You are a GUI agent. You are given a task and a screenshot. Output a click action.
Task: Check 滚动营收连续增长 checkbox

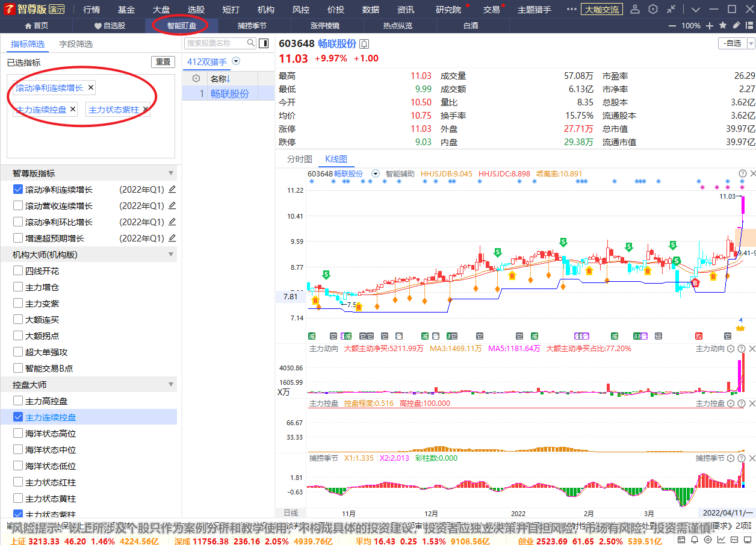tap(18, 205)
